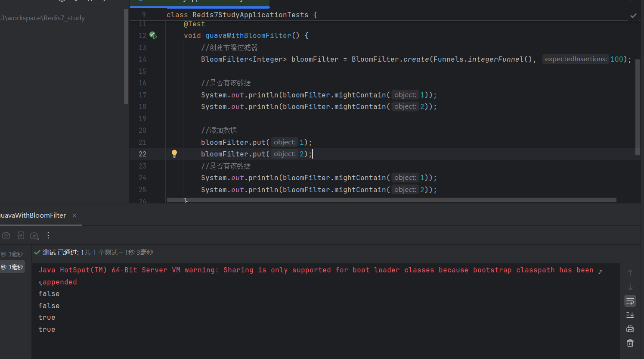Close the guavaWithBloomFilter run tab
Screen dimensions: 644x359
coord(74,215)
